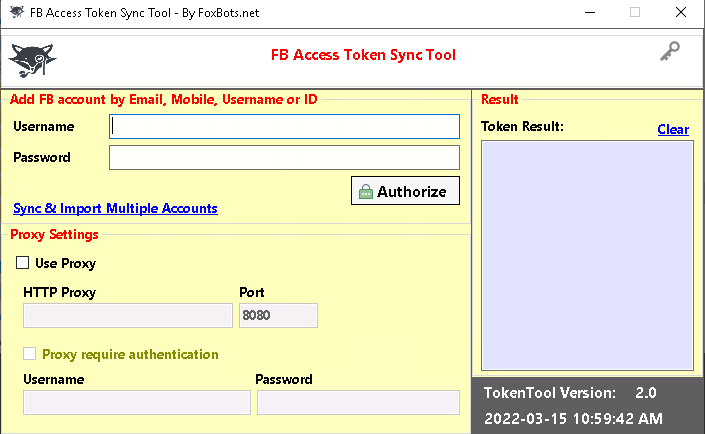Click inside the Token Result text area

tap(587, 255)
